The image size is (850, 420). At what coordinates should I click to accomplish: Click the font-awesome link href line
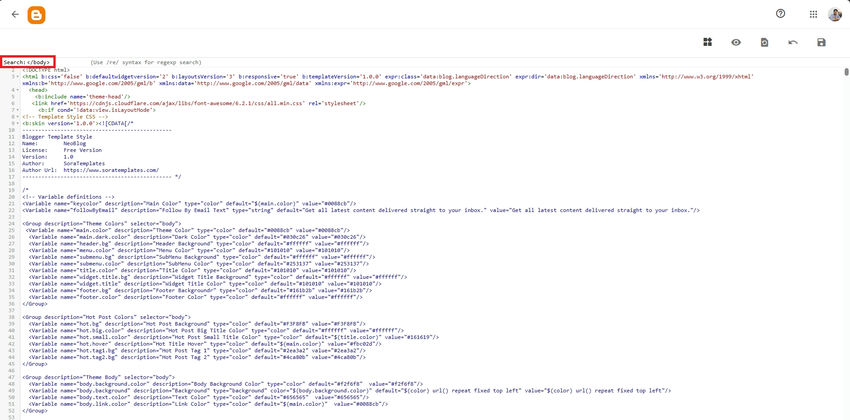(199, 103)
